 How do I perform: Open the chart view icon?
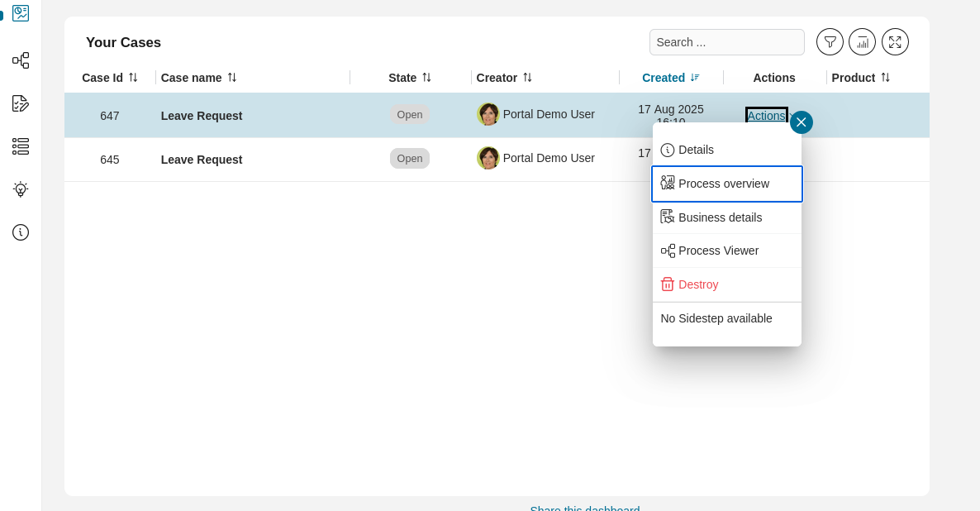click(862, 41)
